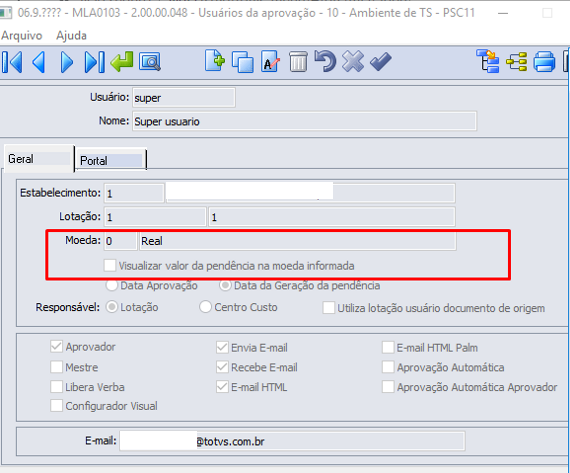Open the hierarchy tree with arrow icon
The width and height of the screenshot is (570, 473).
[487, 61]
